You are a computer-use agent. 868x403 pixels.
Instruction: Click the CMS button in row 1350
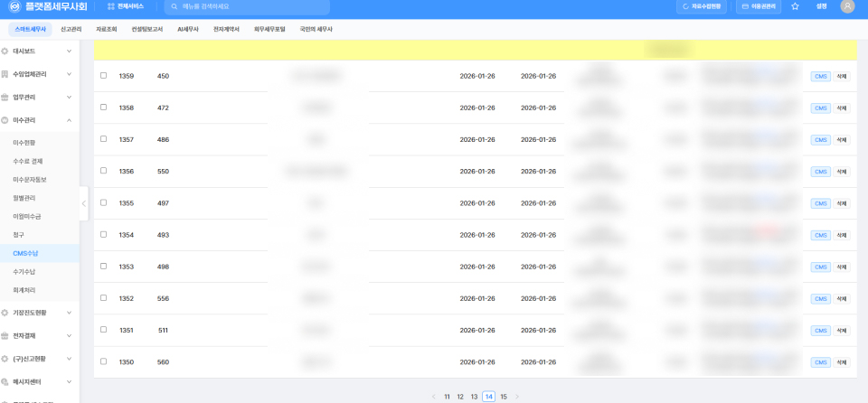pyautogui.click(x=821, y=362)
